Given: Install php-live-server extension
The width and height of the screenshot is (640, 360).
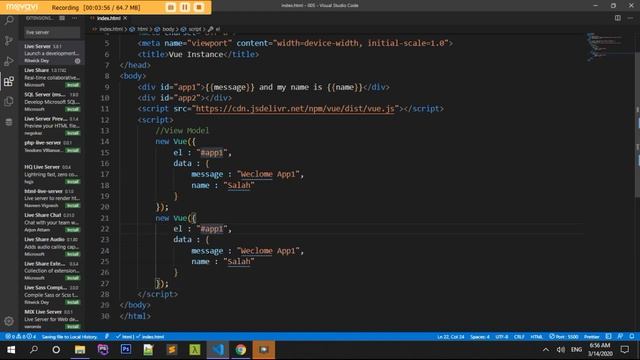Looking at the screenshot, I should 73,151.
